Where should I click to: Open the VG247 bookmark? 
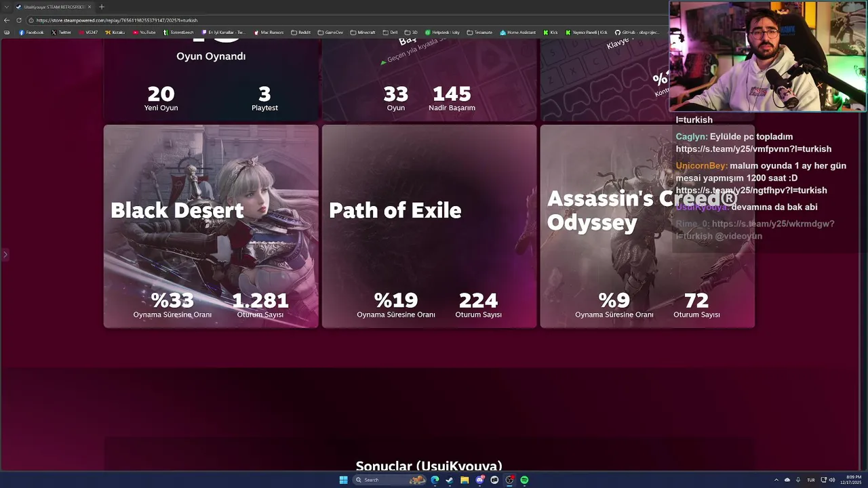[x=88, y=33]
